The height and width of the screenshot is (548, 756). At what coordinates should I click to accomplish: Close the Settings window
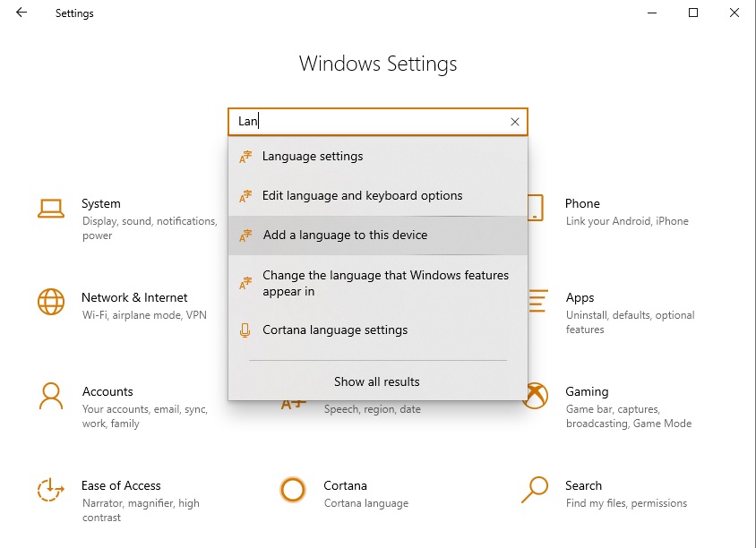(x=735, y=13)
